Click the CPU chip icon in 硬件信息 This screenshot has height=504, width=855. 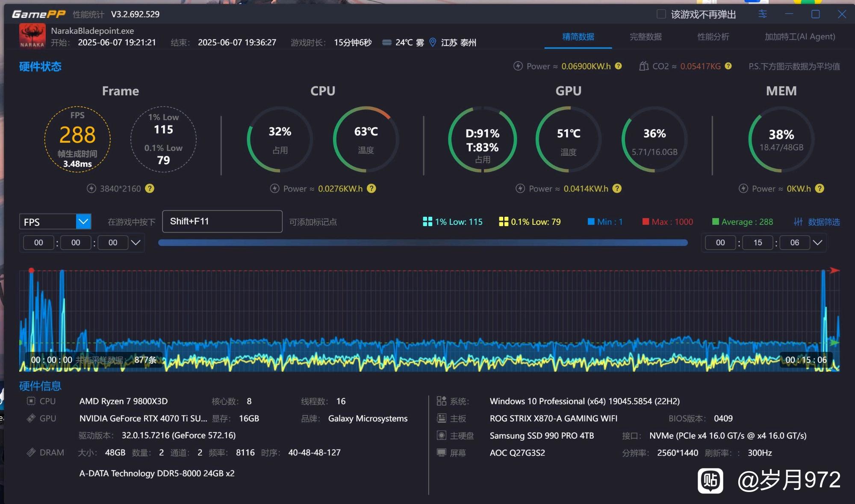point(31,401)
